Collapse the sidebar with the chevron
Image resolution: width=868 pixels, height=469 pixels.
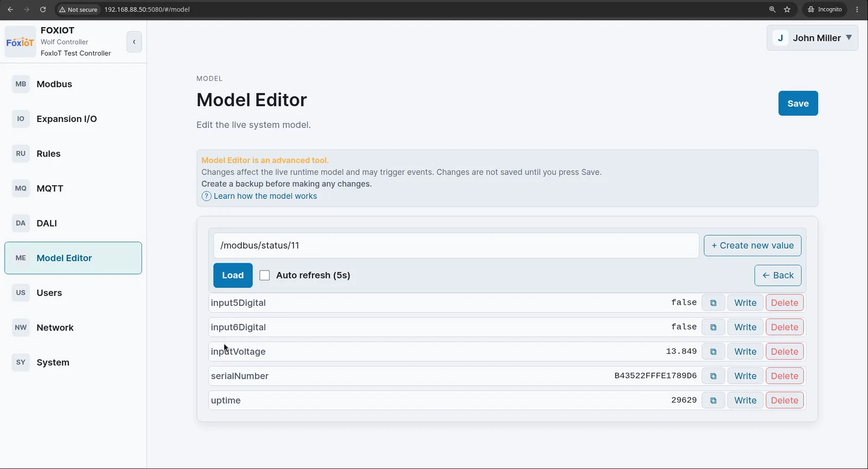click(x=134, y=42)
